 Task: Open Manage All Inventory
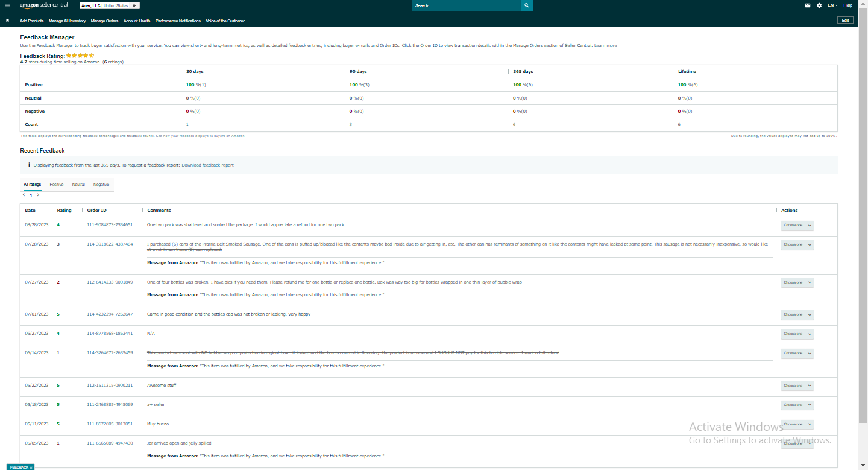point(67,21)
